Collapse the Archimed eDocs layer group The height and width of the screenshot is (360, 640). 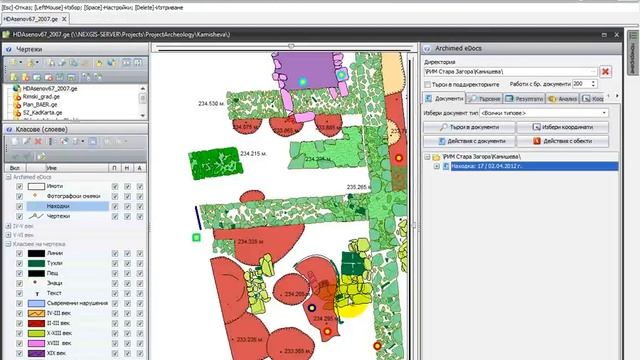point(9,177)
